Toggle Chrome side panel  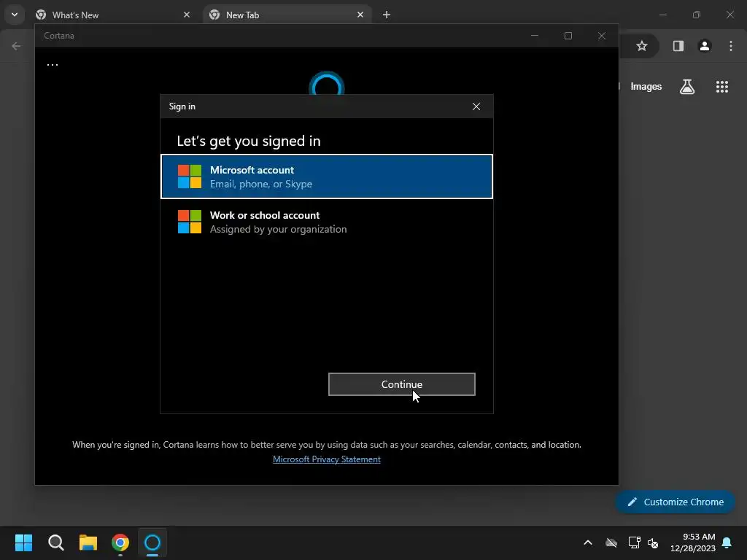coord(678,46)
